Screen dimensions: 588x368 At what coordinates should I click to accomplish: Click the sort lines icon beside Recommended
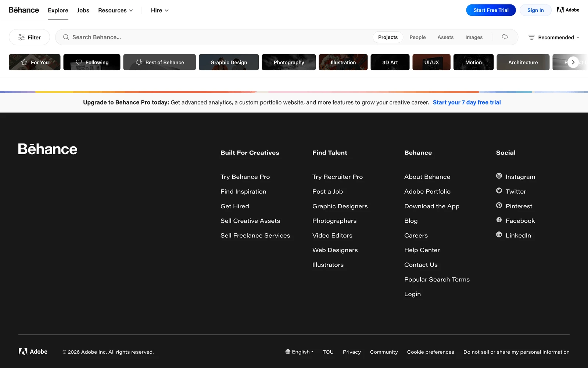coord(531,37)
